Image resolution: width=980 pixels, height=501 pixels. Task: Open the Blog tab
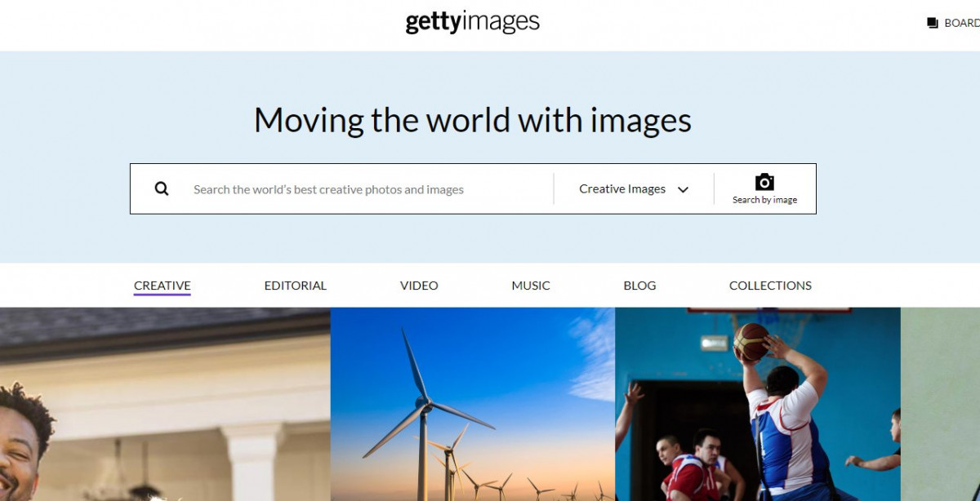[x=639, y=286]
